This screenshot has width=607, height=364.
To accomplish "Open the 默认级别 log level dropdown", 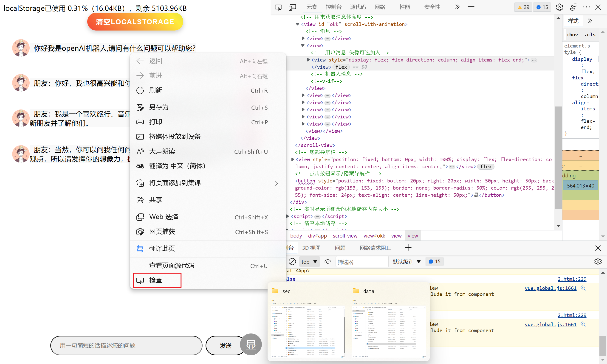I will [x=407, y=262].
